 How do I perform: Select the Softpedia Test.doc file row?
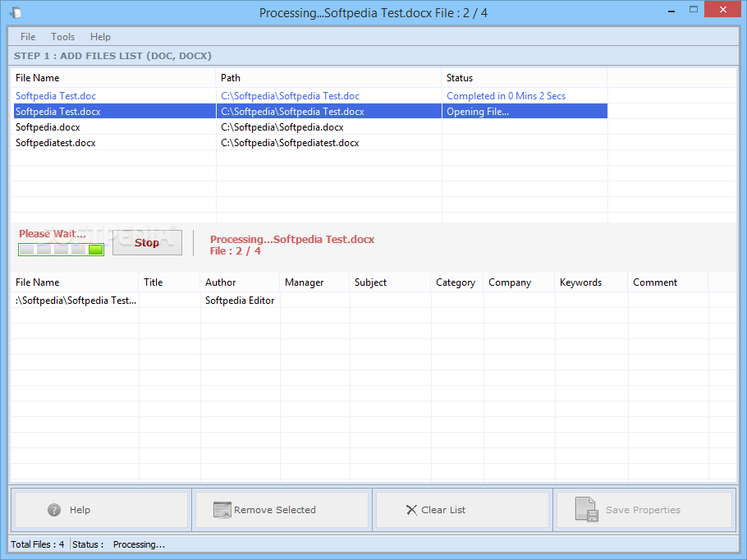[x=309, y=96]
